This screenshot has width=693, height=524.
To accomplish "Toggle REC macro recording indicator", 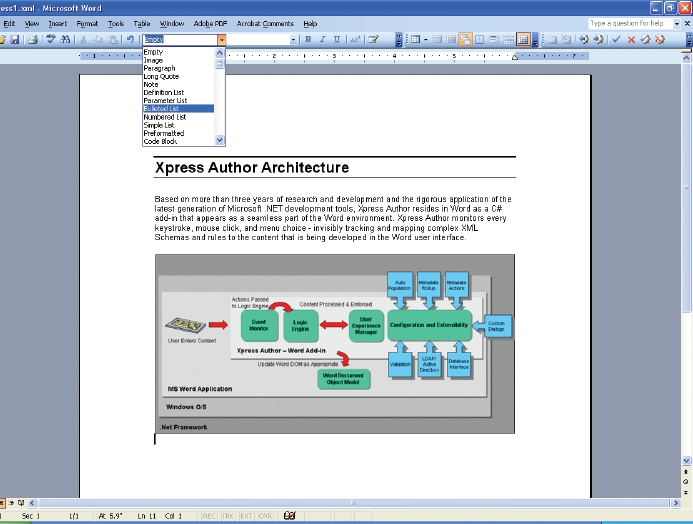I will (209, 516).
